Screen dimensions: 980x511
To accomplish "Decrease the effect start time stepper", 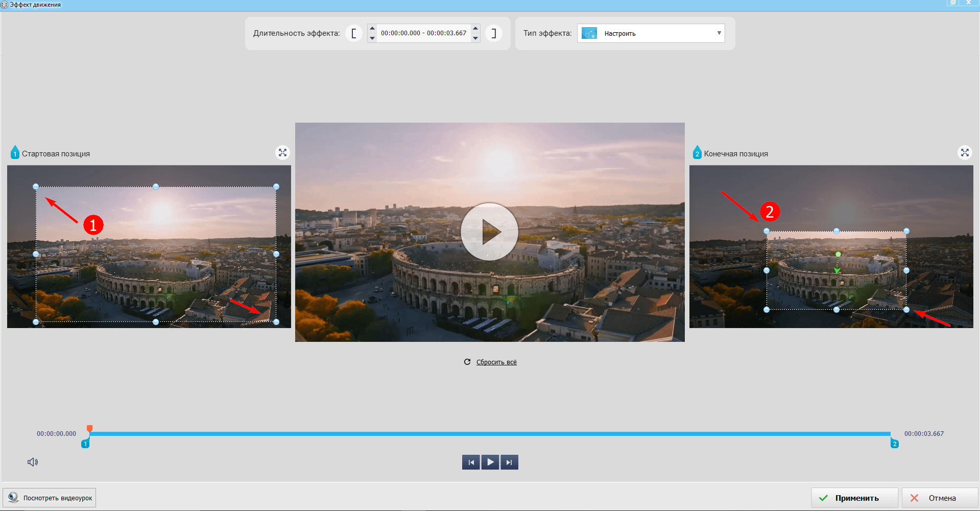I will tap(372, 38).
